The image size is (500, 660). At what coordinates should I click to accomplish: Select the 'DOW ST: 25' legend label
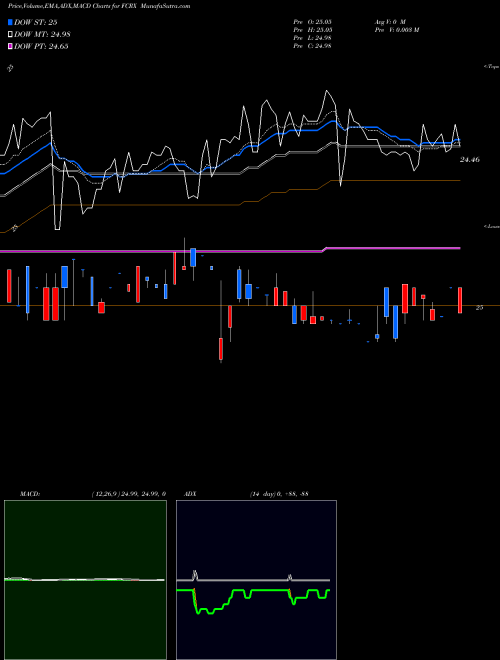pyautogui.click(x=35, y=22)
